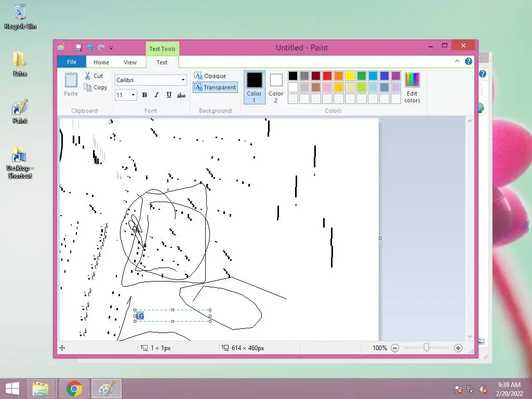
Task: Collapse the ribbon with the chevron
Action: pos(457,61)
